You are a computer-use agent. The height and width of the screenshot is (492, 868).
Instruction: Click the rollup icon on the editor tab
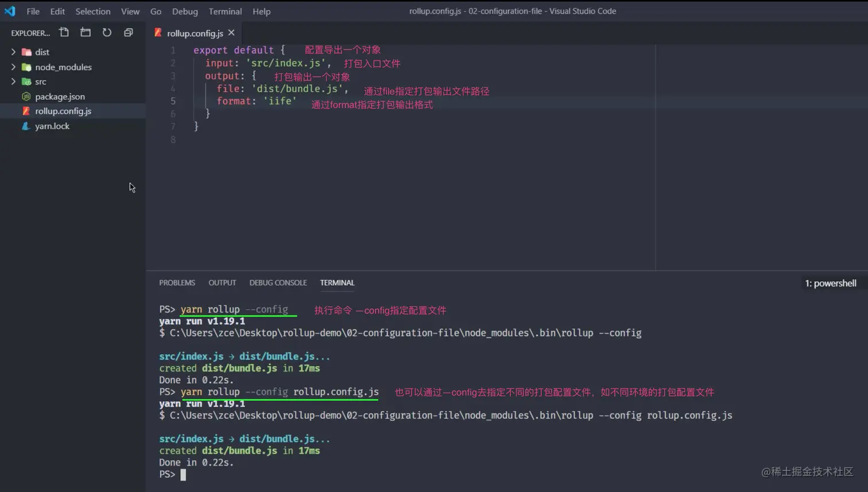coord(158,33)
